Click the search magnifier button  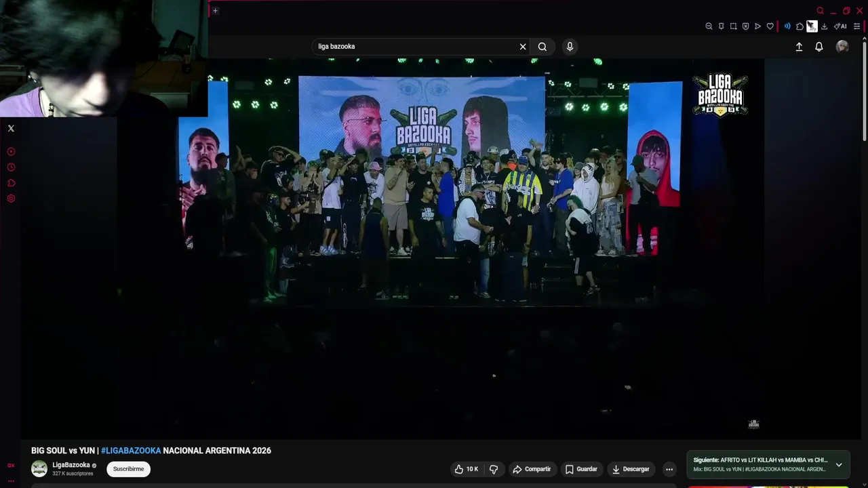542,47
